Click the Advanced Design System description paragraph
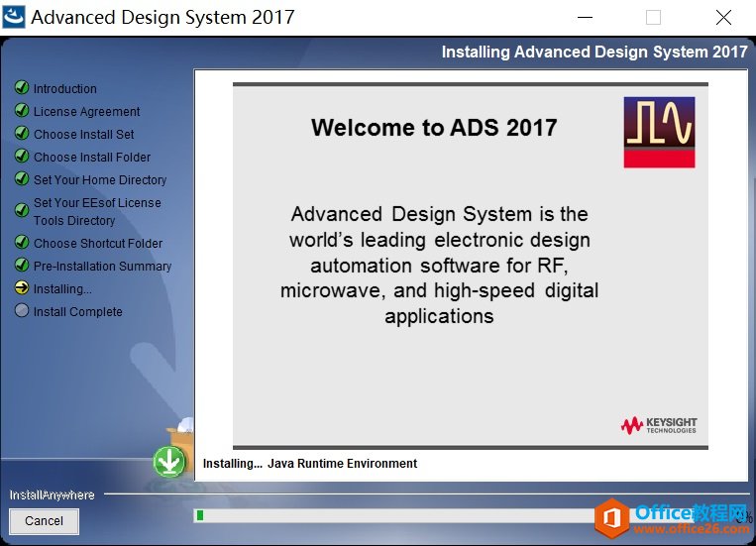This screenshot has width=756, height=546. point(439,265)
